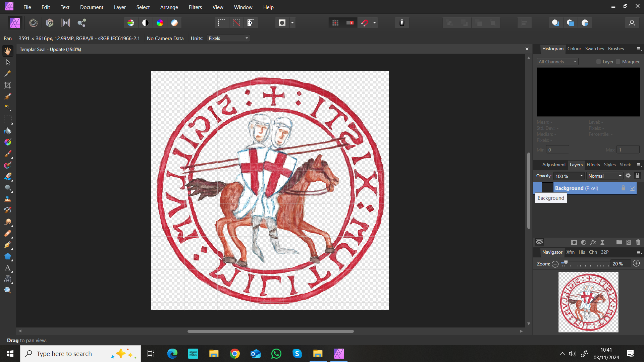The width and height of the screenshot is (644, 362).
Task: Close the Templar Seal document tab
Action: (527, 49)
